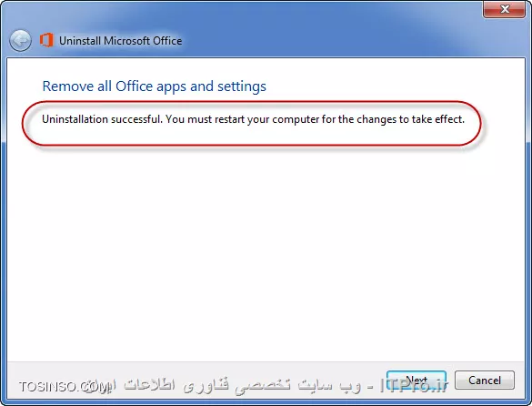Close the uninstall dialog with the red X
The width and height of the screenshot is (532, 406).
coord(504,8)
